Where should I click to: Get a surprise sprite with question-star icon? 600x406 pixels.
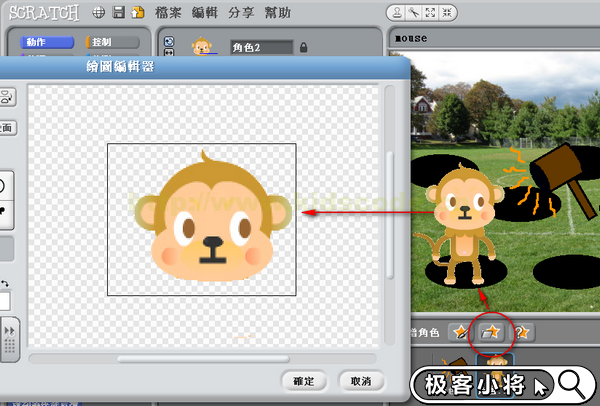521,331
